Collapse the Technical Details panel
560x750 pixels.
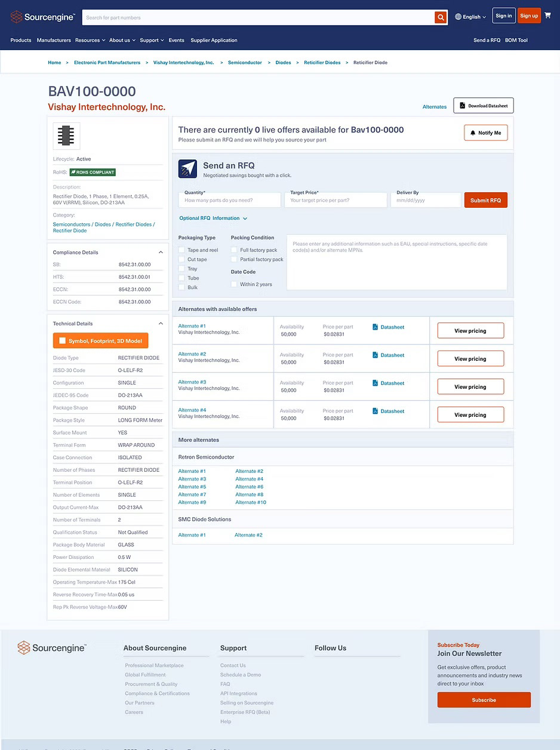point(161,323)
